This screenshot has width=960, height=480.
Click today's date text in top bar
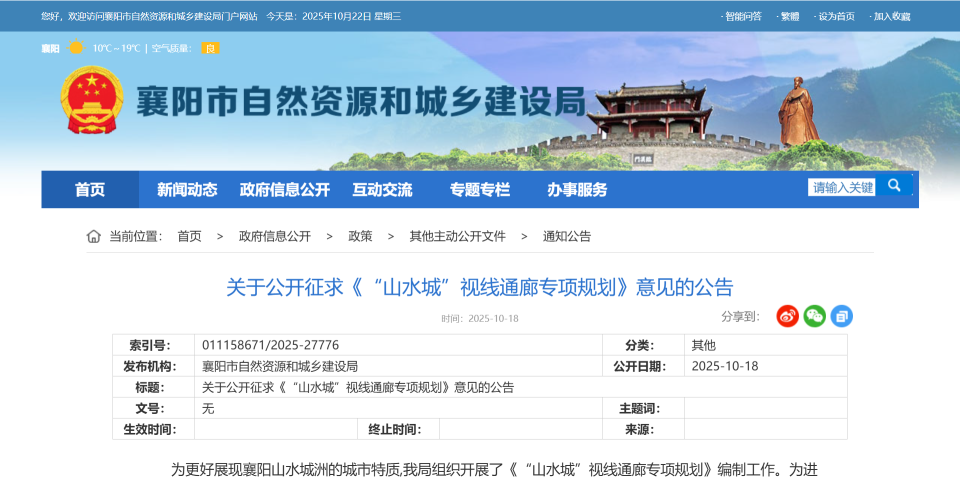pos(334,17)
